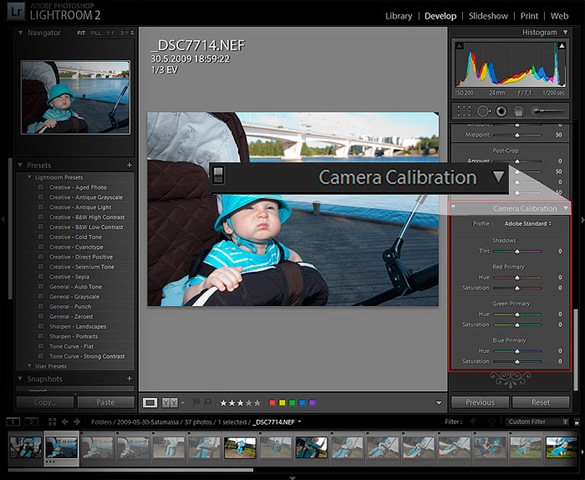Screen dimensions: 585x480
Task: Apply purple color label
Action: 313,403
